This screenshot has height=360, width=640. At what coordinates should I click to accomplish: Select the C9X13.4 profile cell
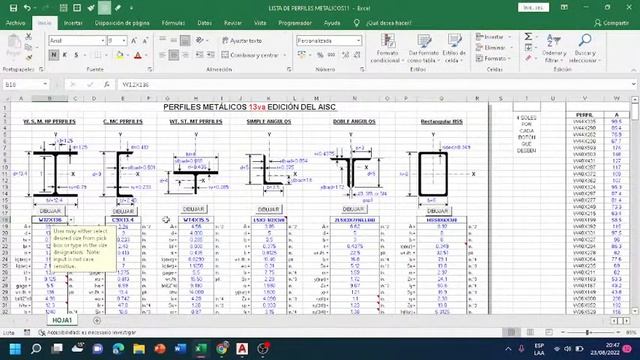(x=123, y=220)
